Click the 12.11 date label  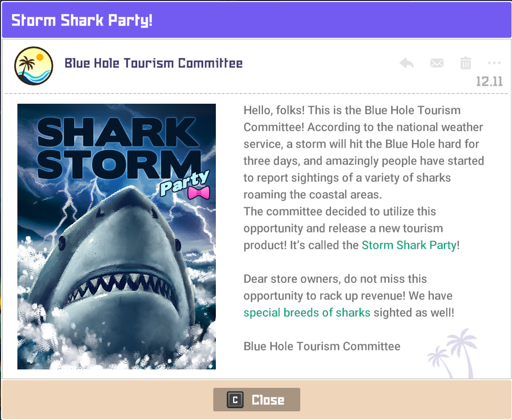489,81
